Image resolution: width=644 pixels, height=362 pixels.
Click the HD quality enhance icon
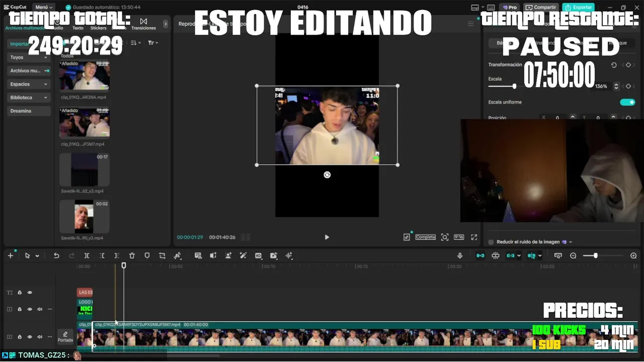259,255
